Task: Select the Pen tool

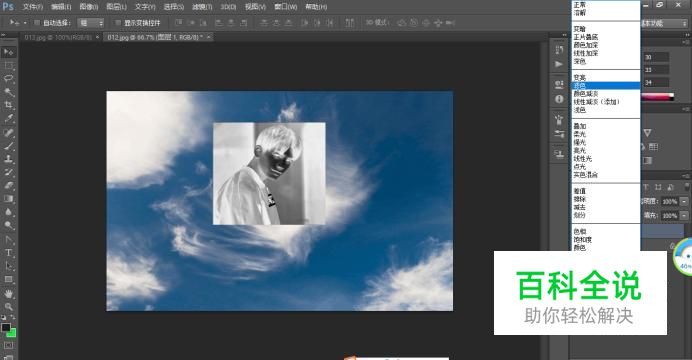Action: pyautogui.click(x=8, y=240)
